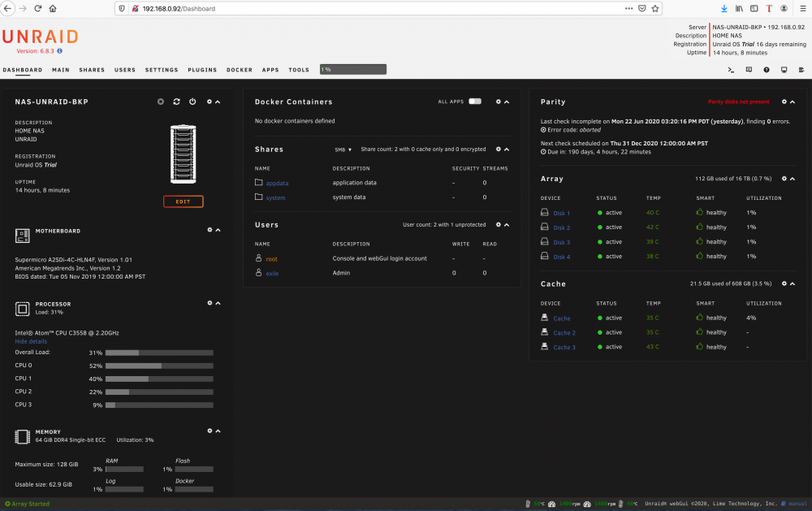Collapse the Shares section
Viewport: 812px width, 511px height.
click(507, 149)
